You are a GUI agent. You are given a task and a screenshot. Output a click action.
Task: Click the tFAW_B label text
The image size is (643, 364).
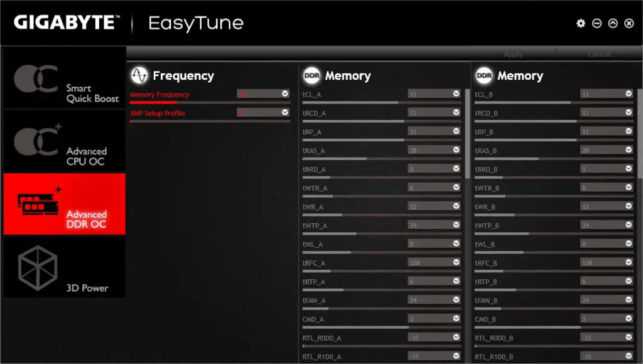(x=486, y=301)
